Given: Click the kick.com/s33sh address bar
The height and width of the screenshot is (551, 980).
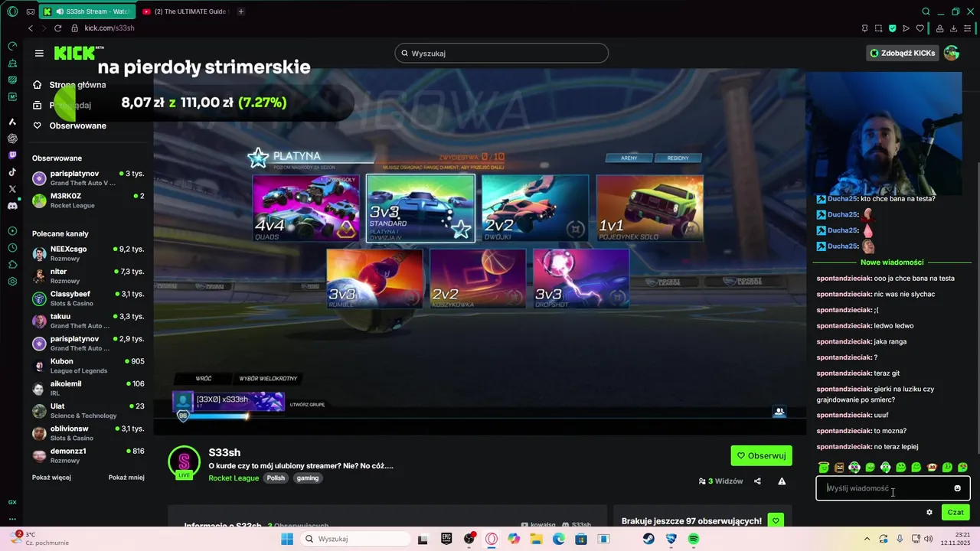Looking at the screenshot, I should 109,28.
